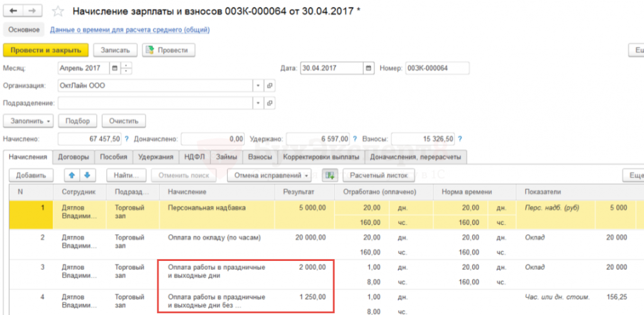Open calendar picker for Дата field
This screenshot has height=315, width=644.
pyautogui.click(x=367, y=68)
